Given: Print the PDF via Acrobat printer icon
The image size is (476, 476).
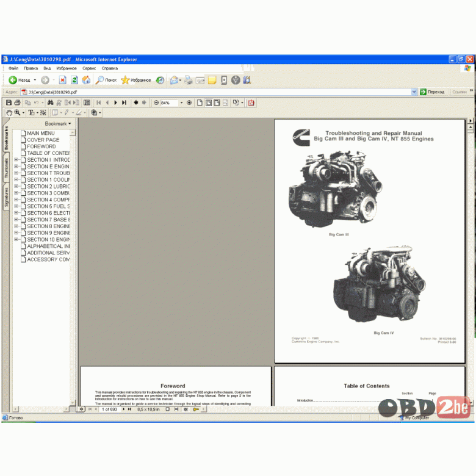Looking at the screenshot, I should click(x=17, y=103).
